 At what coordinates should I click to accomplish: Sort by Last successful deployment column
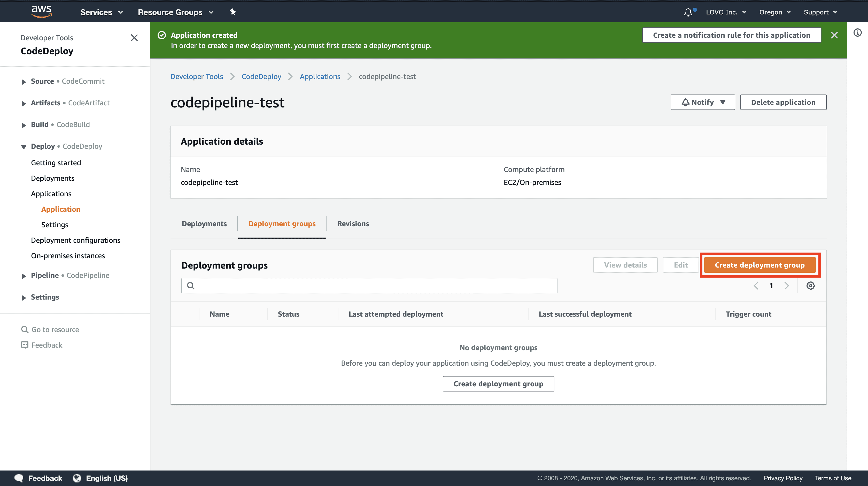[585, 314]
